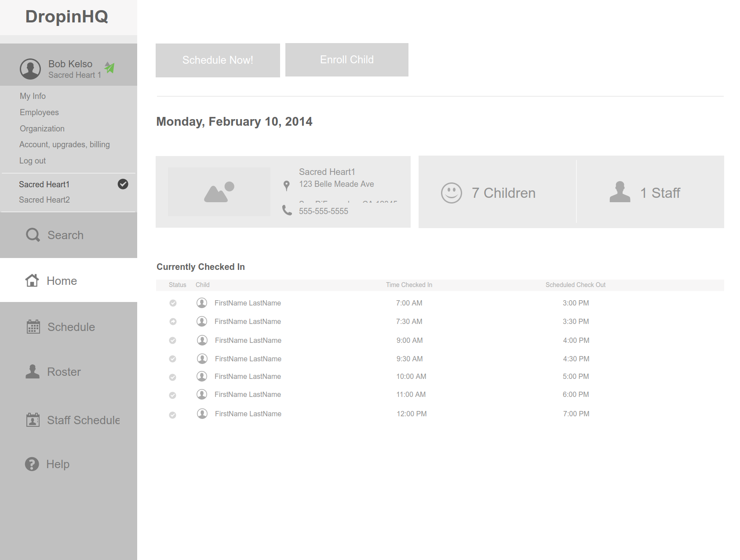Switch to the Sacred Heart2 location
Screen dimensions: 740x560
(x=44, y=200)
